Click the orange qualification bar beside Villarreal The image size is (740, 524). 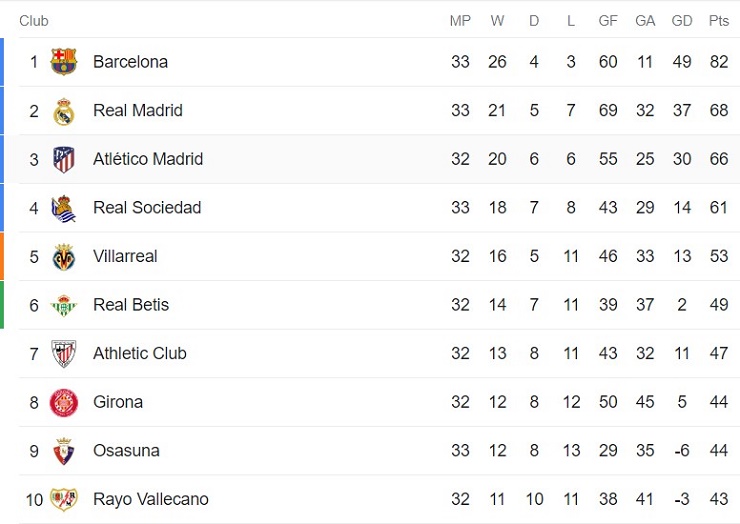2,257
